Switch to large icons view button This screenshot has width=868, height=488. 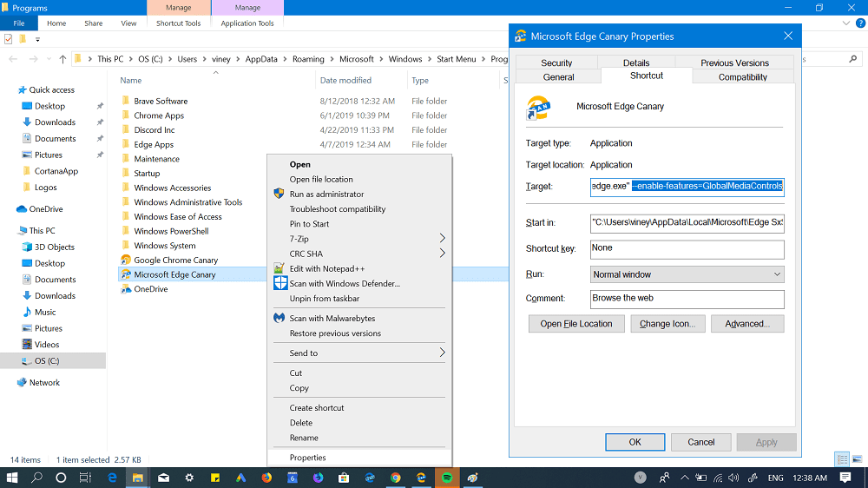(857, 459)
